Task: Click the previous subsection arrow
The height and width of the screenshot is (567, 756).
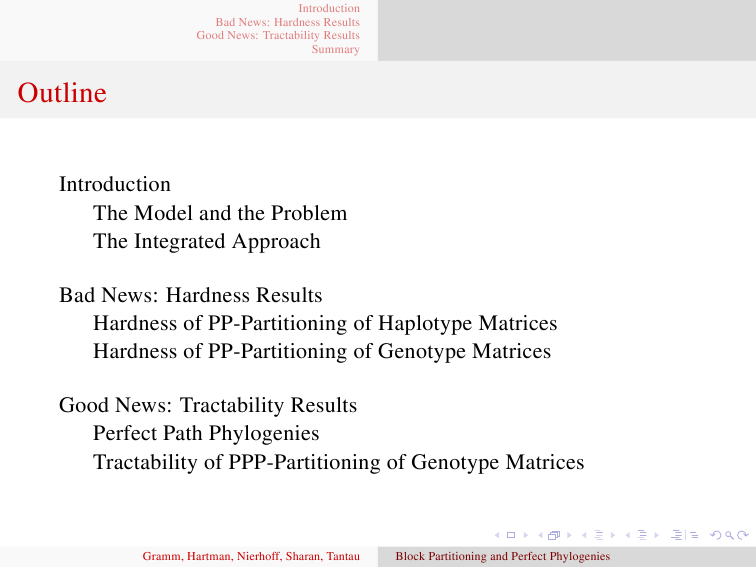Action: pos(584,535)
